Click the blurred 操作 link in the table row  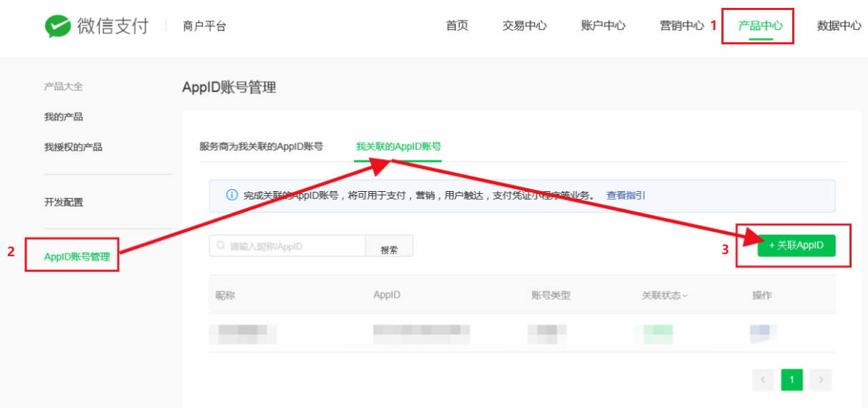(x=763, y=332)
